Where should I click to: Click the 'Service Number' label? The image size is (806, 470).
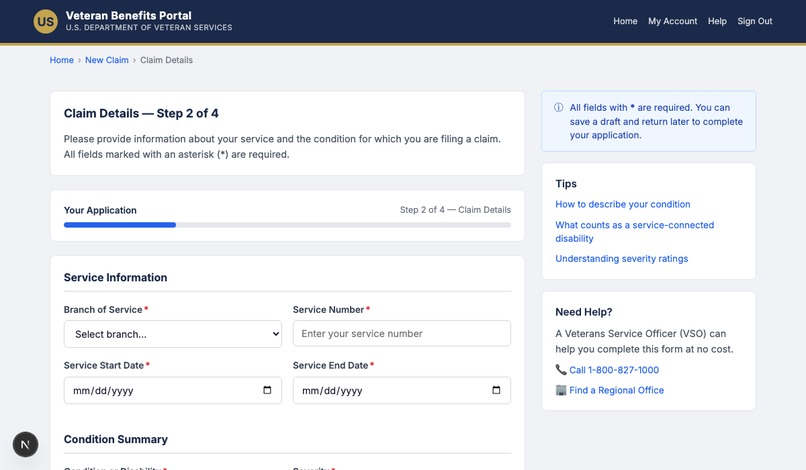[328, 310]
